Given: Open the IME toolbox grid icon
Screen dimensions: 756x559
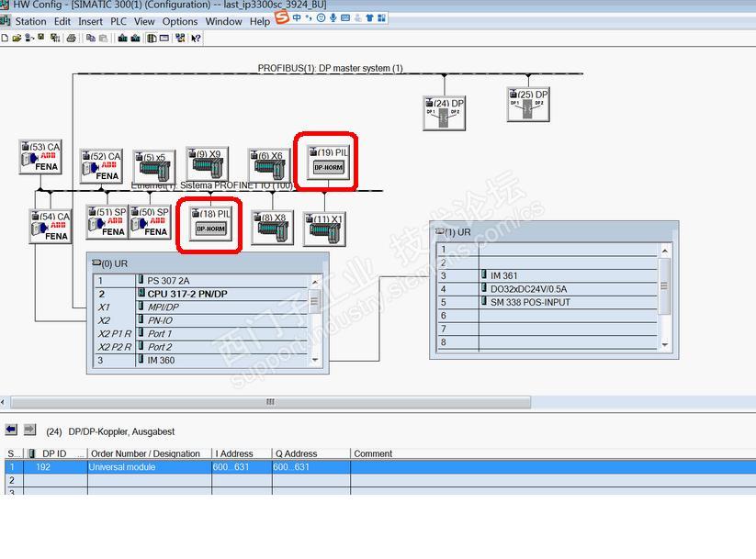Looking at the screenshot, I should 382,18.
